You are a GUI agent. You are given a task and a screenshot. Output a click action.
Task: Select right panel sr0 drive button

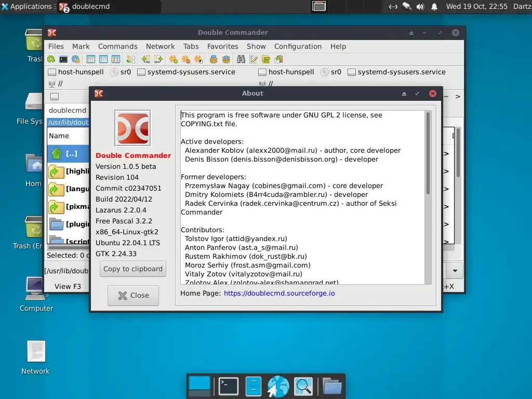331,72
